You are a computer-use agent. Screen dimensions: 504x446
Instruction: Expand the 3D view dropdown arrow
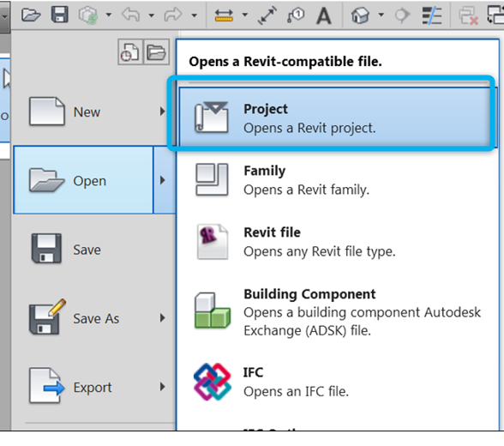tap(381, 15)
